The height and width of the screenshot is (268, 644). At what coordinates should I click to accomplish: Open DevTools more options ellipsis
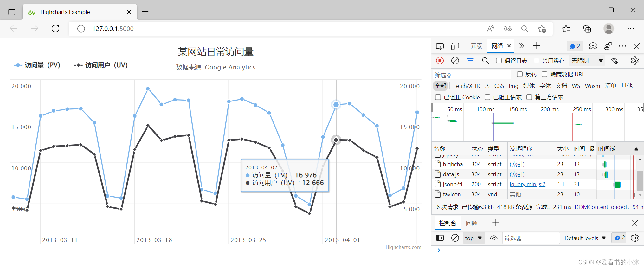pyautogui.click(x=622, y=46)
